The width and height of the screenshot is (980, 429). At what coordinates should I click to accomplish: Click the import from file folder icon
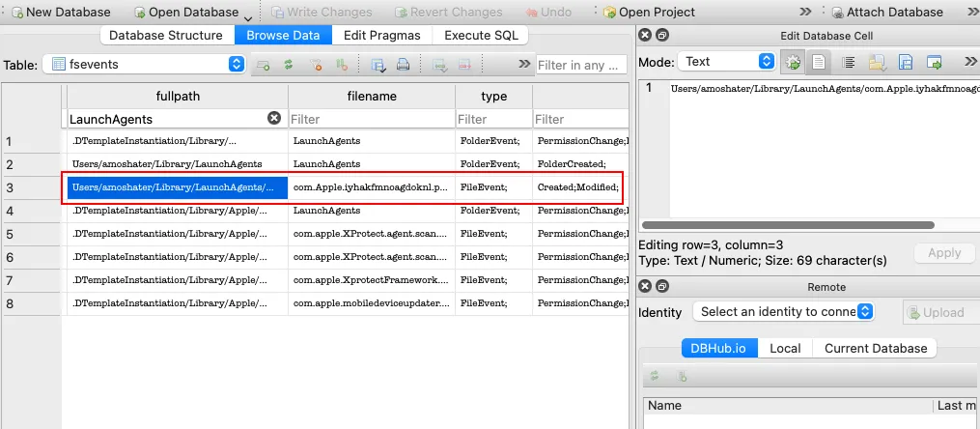(878, 62)
